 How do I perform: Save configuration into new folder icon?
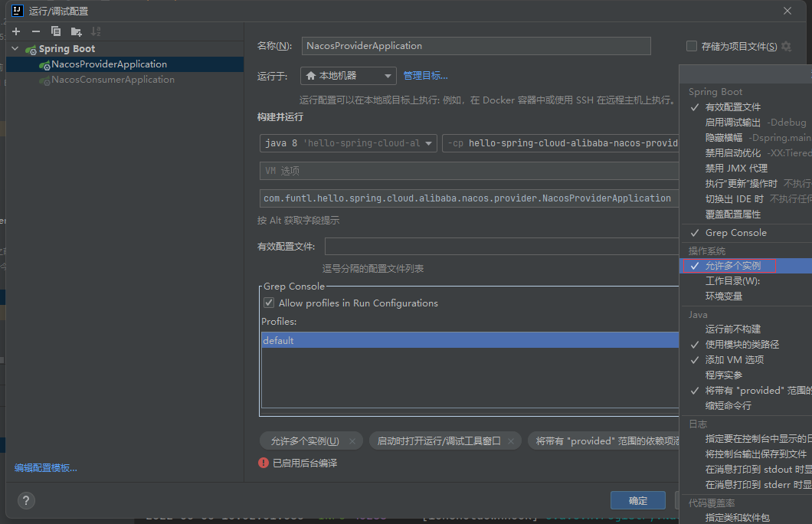click(76, 32)
